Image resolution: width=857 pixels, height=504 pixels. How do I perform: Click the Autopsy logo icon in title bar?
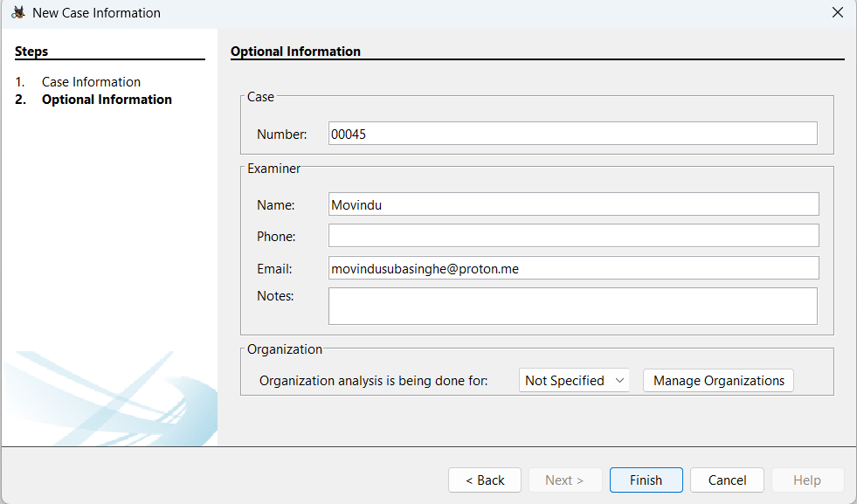[x=17, y=13]
